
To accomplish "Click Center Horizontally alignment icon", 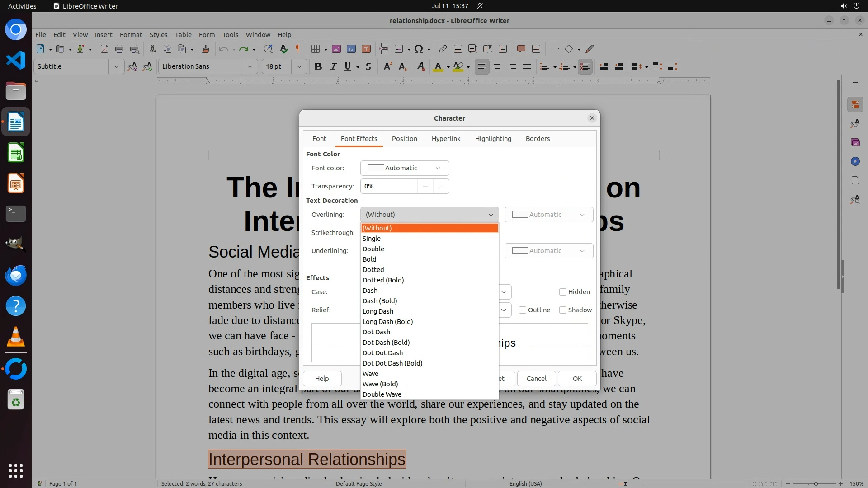I will coord(497,66).
